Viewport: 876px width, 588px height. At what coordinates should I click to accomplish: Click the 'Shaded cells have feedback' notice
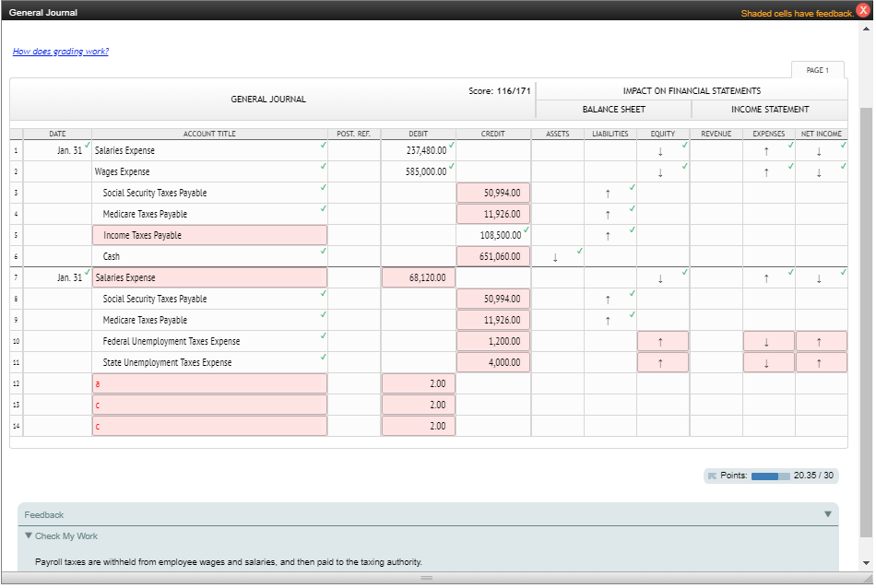tap(797, 14)
